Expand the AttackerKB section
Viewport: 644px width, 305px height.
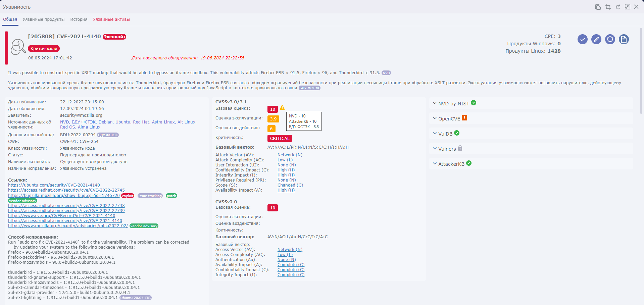coord(451,164)
